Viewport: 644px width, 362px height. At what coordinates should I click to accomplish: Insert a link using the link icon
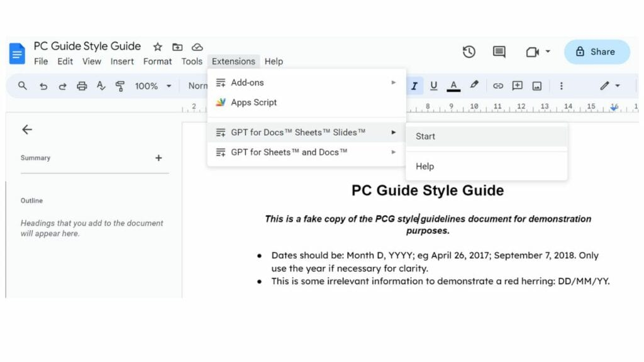(497, 85)
